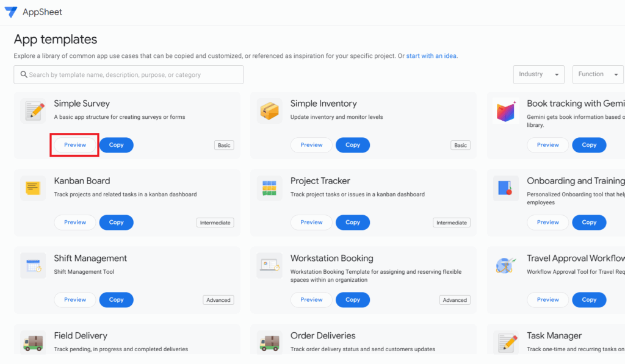The width and height of the screenshot is (625, 364).
Task: Click the Book tracking with Gemini icon
Action: pyautogui.click(x=505, y=111)
